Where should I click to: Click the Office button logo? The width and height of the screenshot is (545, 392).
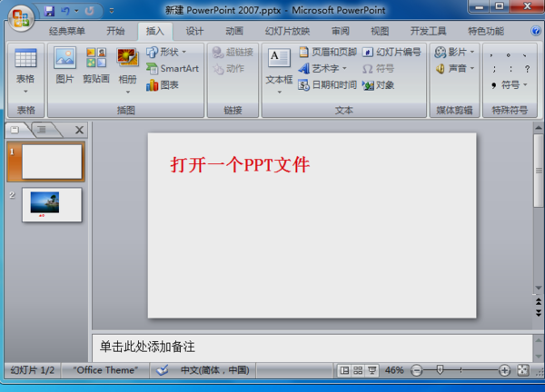(x=20, y=15)
